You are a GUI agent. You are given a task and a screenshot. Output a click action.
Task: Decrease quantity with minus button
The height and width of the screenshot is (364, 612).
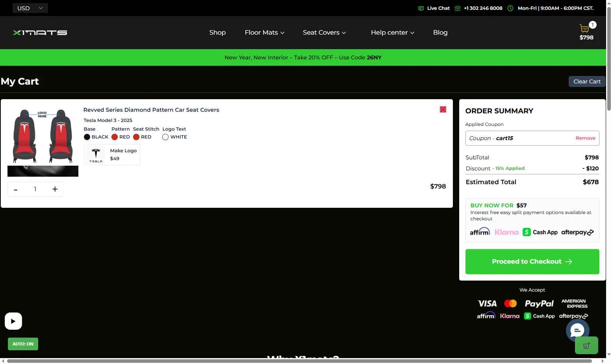coord(16,189)
